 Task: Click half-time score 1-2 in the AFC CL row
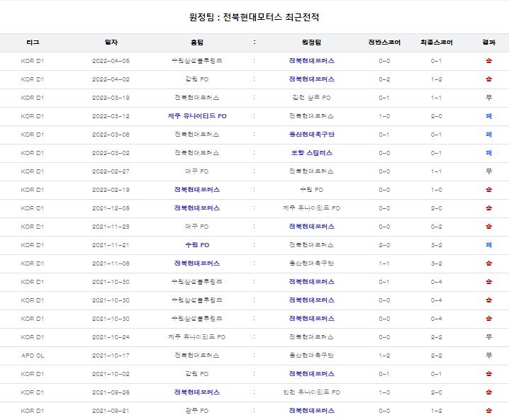[384, 356]
